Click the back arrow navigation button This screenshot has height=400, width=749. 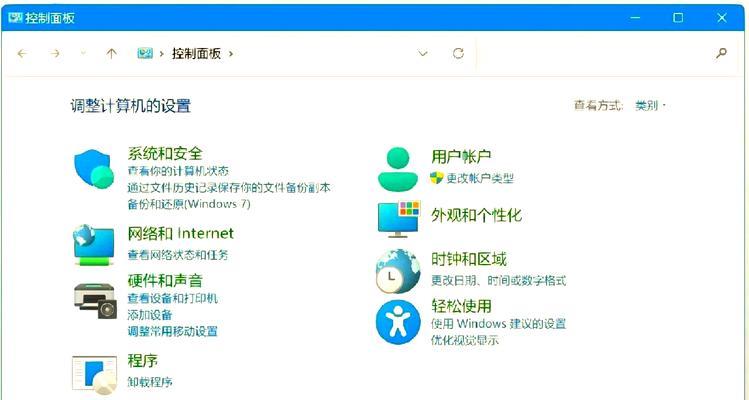point(22,54)
